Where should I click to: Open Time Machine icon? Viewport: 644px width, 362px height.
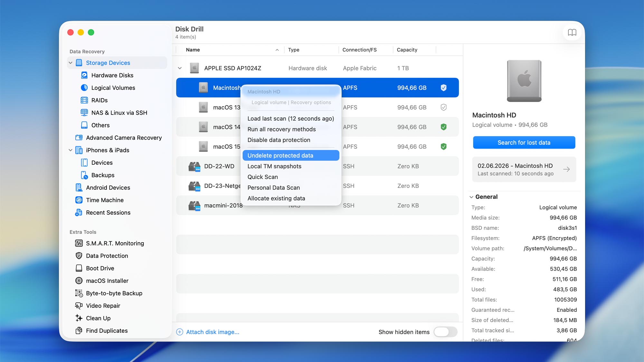click(x=79, y=200)
